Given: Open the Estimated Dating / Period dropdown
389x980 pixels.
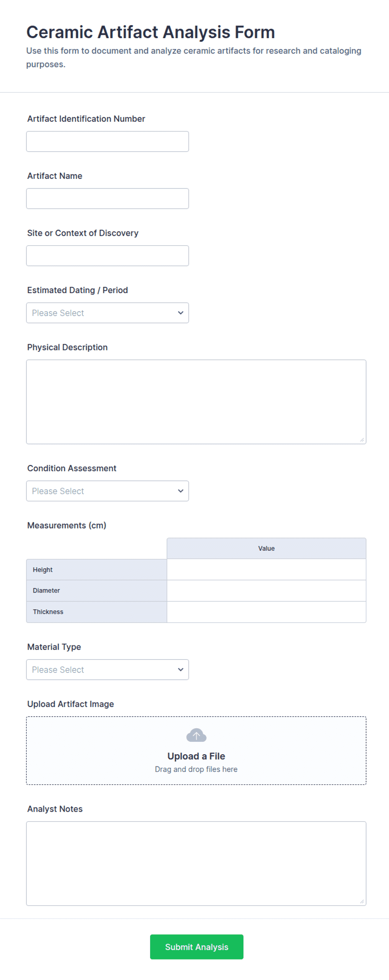Looking at the screenshot, I should 107,313.
